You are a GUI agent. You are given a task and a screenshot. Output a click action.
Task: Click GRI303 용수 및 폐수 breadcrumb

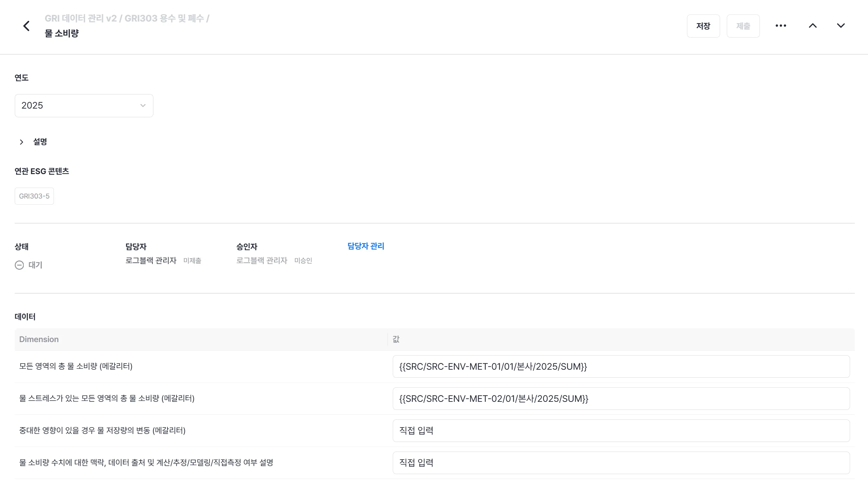(164, 18)
